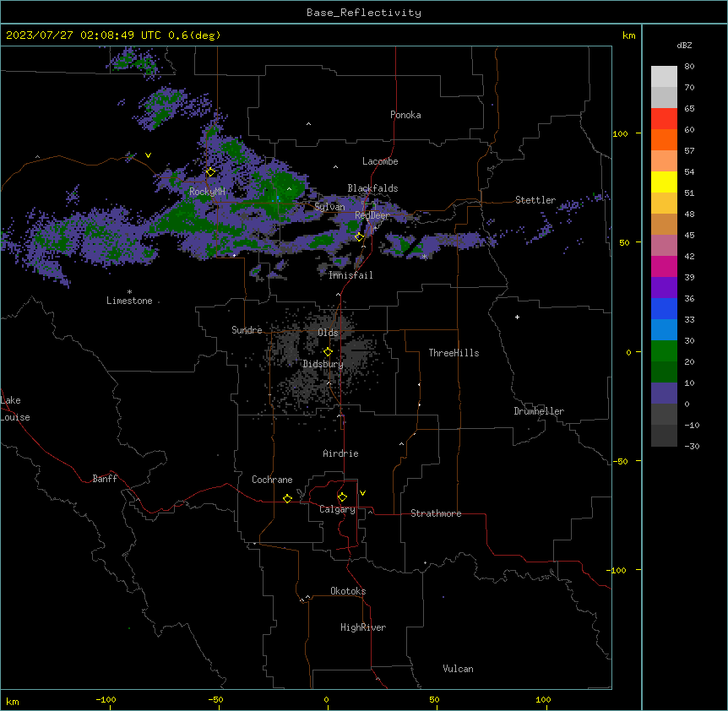The width and height of the screenshot is (728, 711).
Task: Click the white plus marker east of ThreeHills
Action: (517, 317)
